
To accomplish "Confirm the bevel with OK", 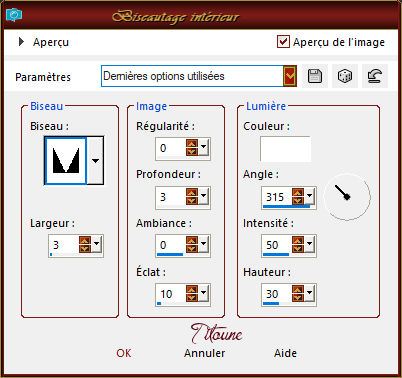I will tap(124, 353).
